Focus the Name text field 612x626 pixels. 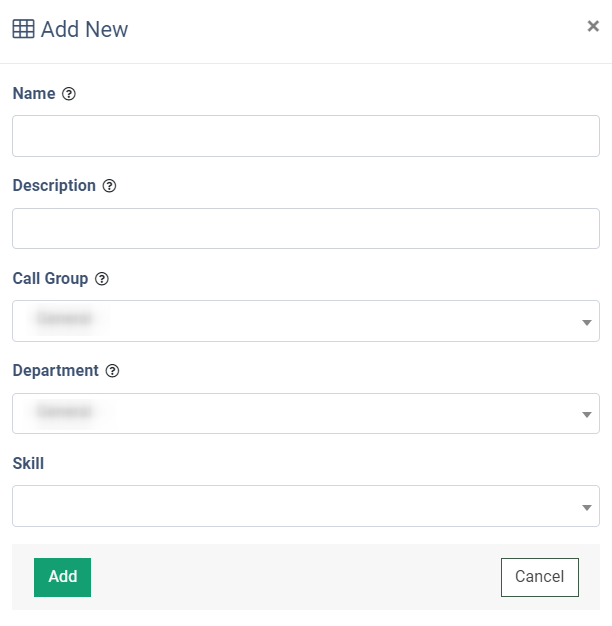tap(306, 136)
